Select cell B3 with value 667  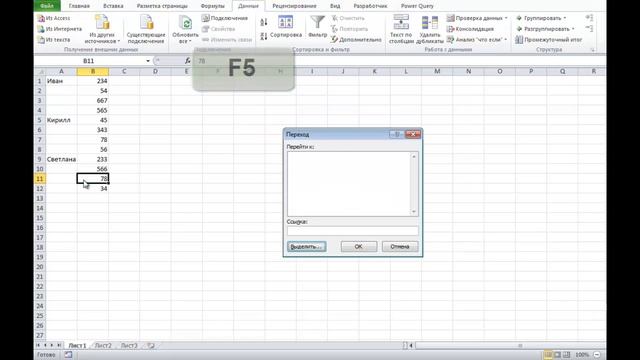93,100
